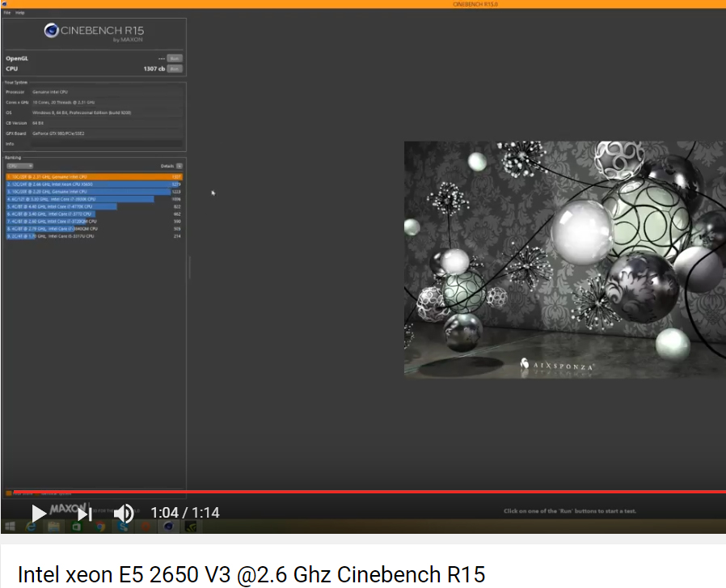Open Skype from taskbar

tap(123, 527)
